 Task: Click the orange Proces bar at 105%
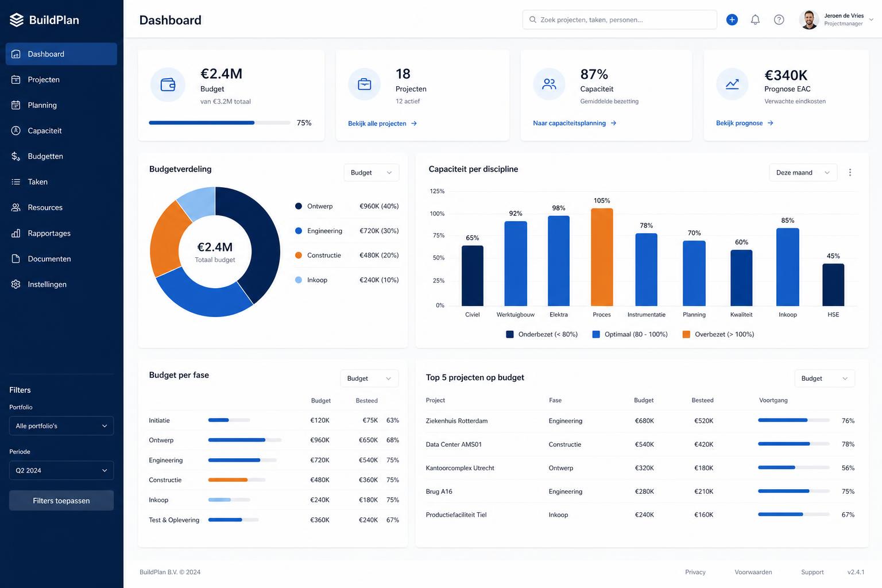click(x=602, y=257)
